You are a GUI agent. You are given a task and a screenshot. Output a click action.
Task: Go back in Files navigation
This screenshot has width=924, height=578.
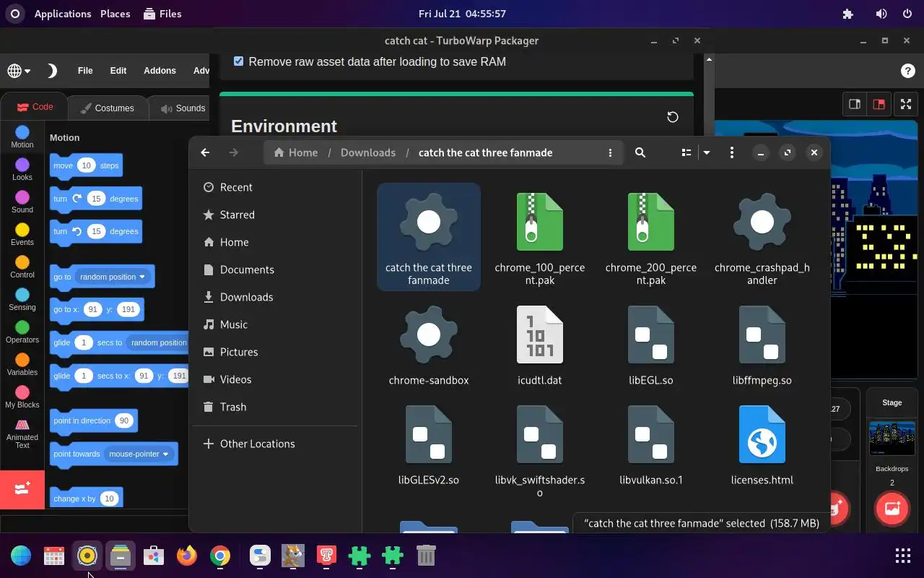point(205,152)
